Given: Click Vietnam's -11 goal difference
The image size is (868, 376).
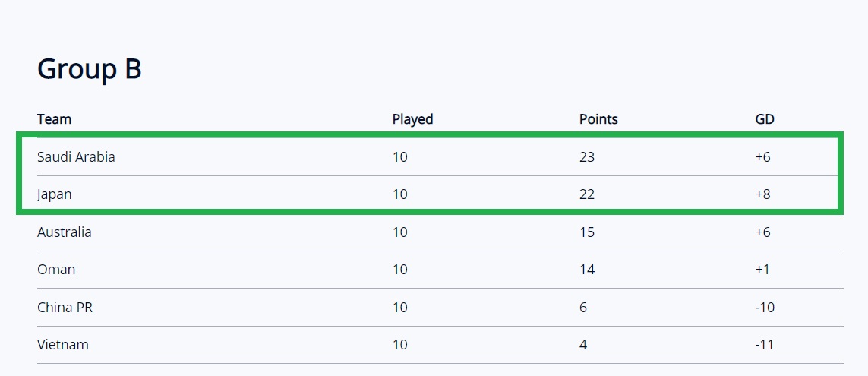Looking at the screenshot, I should click(764, 344).
